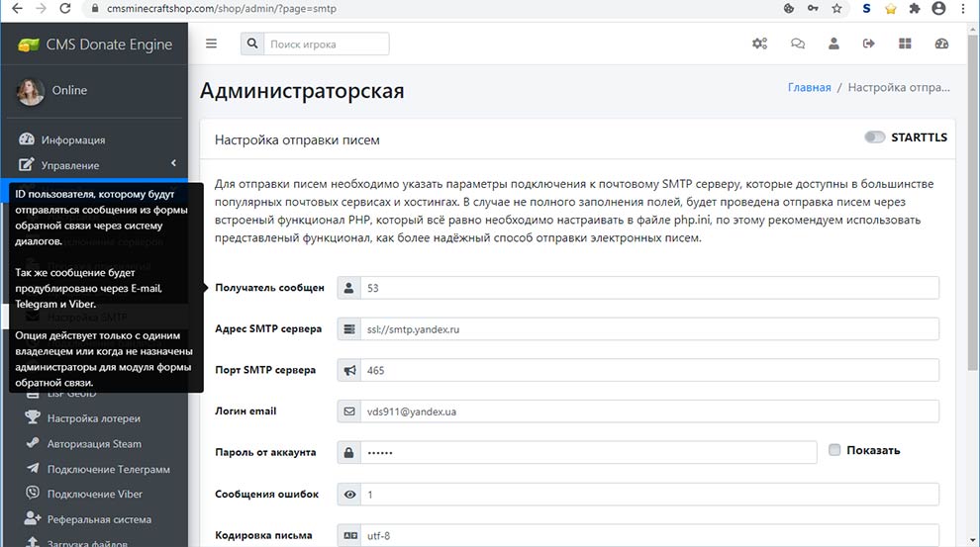Check the Показать password checkbox
The image size is (980, 547).
tap(834, 450)
